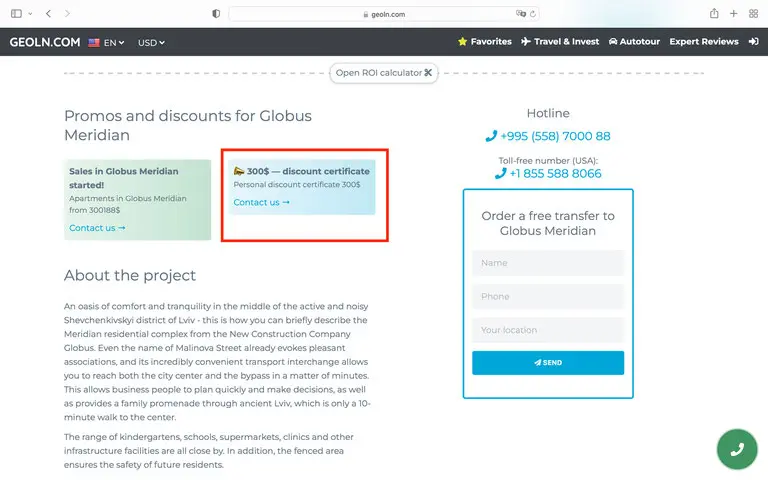Open Travel & Invest menu item
Image resolution: width=768 pixels, height=480 pixels.
(560, 42)
